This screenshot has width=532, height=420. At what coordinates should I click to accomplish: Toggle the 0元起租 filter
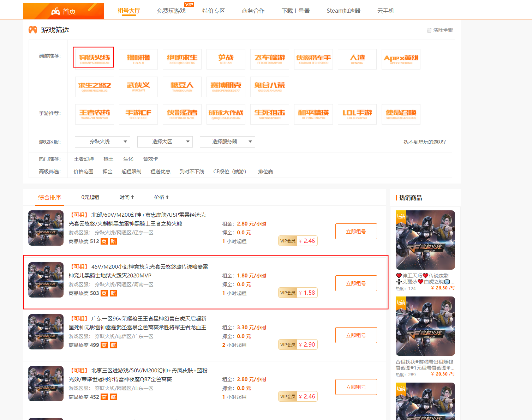click(x=90, y=197)
